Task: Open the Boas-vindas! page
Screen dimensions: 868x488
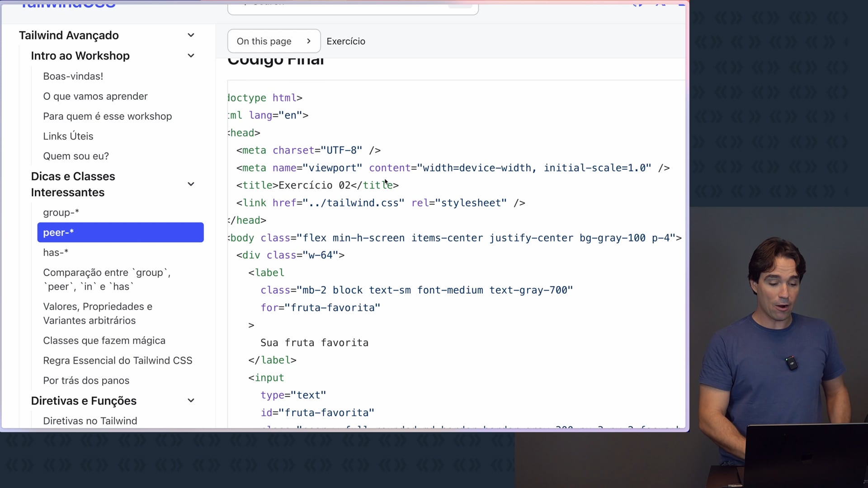Action: (x=73, y=76)
